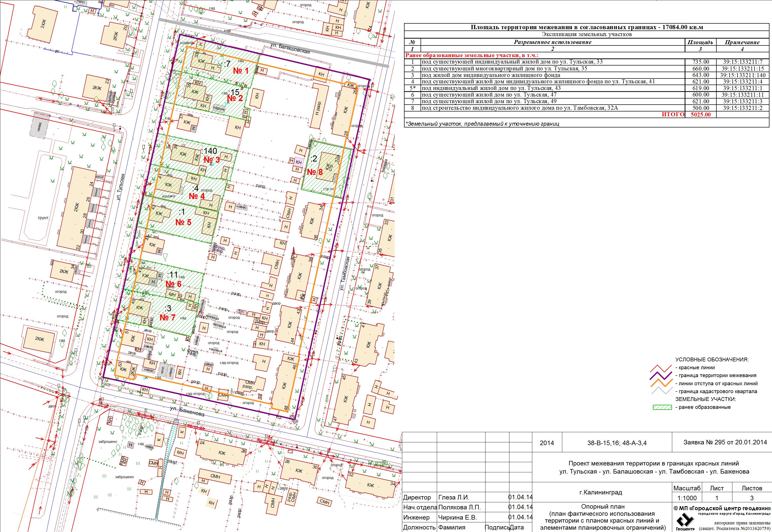Click the Заявка № 295 cell
772x532 pixels.
725,442
